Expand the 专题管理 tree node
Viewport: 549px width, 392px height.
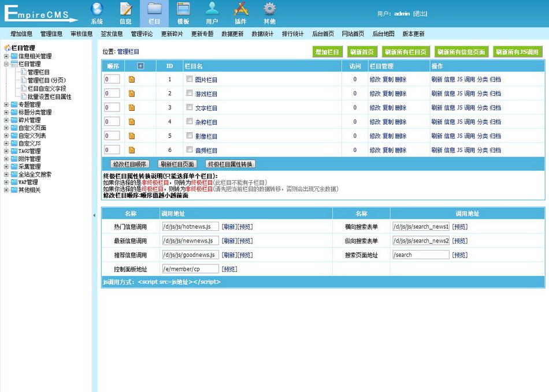(6, 104)
